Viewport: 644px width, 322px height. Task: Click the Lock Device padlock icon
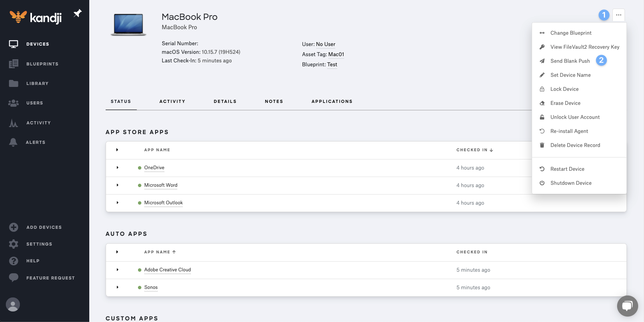coord(542,89)
